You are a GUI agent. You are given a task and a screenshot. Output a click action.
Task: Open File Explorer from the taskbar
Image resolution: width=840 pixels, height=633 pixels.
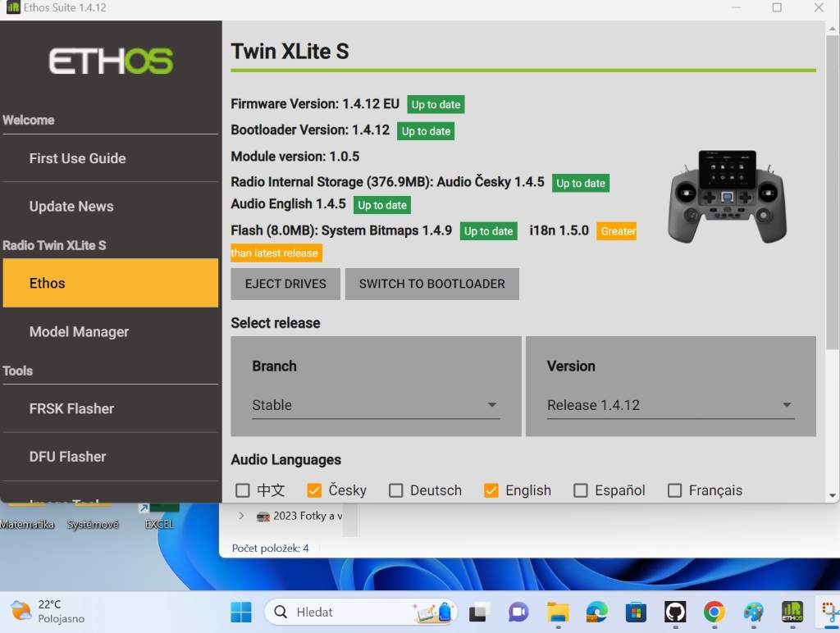pyautogui.click(x=558, y=612)
